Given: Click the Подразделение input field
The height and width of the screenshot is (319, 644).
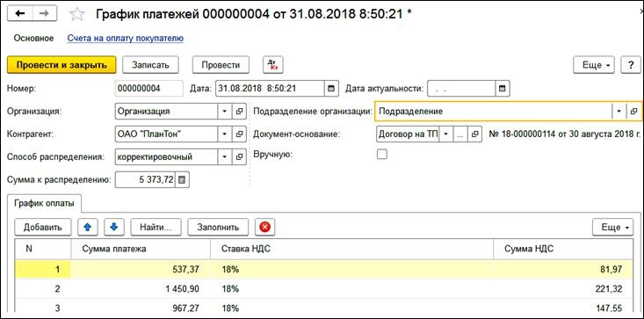Looking at the screenshot, I should [x=493, y=112].
